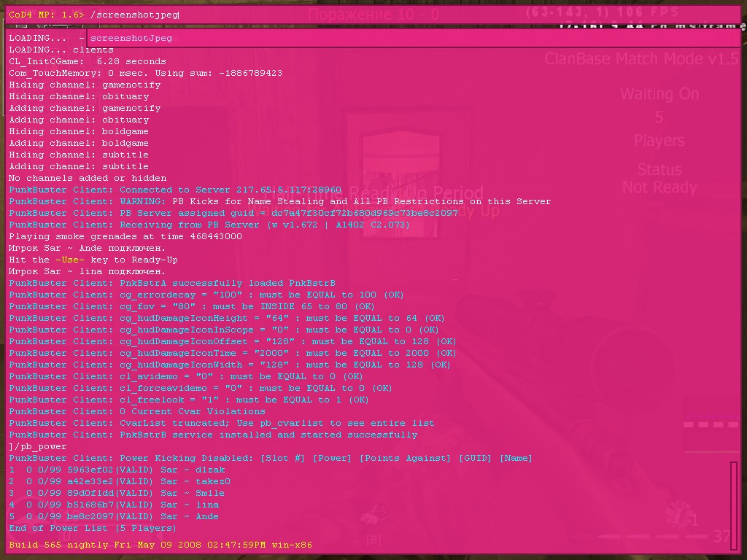This screenshot has height=560, width=747.
Task: Click the 'Playing smoke grenades at time' line
Action: [125, 237]
